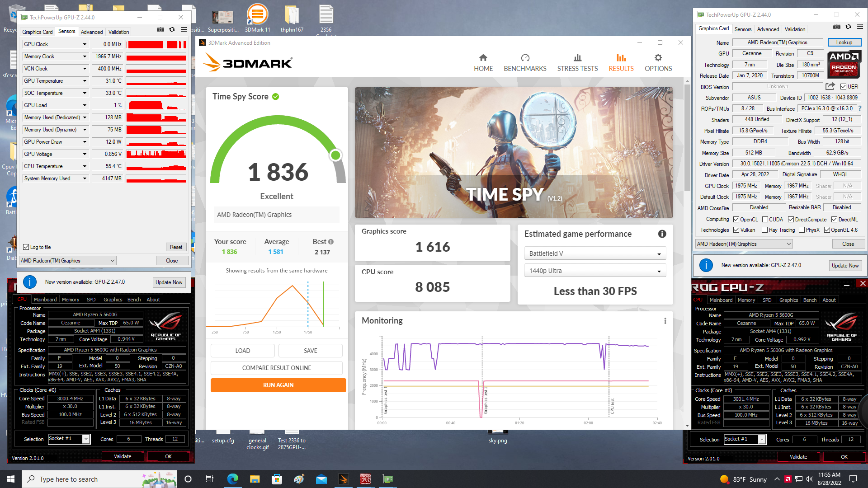Toggle the Ray Tracing checkbox
868x488 pixels.
click(765, 230)
